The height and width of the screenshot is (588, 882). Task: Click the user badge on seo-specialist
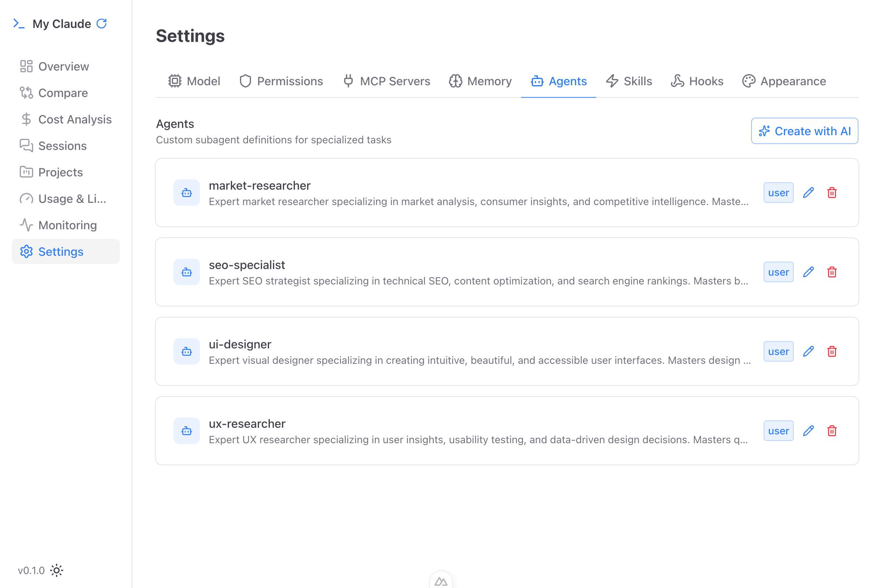pyautogui.click(x=778, y=272)
